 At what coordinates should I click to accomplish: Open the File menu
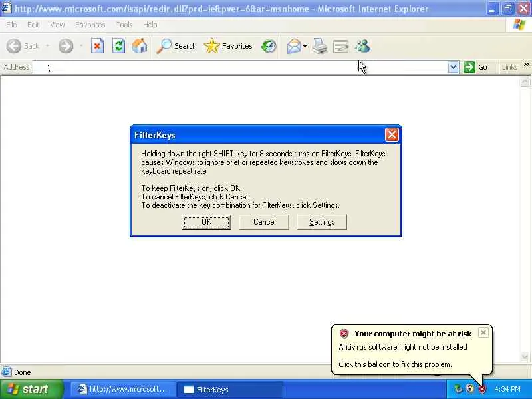[x=11, y=25]
